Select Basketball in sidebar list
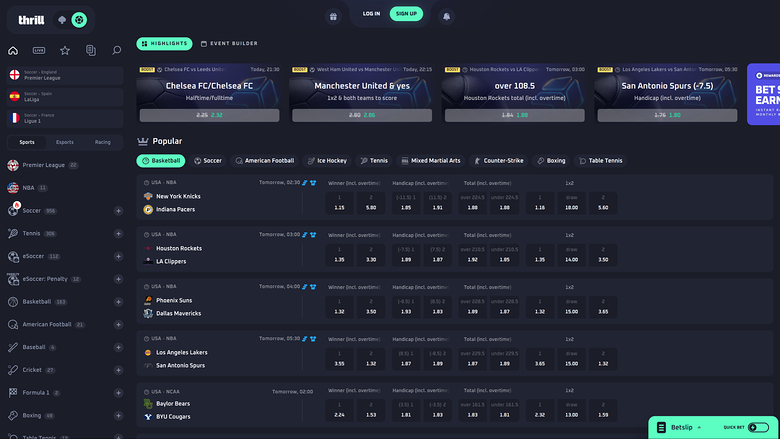The width and height of the screenshot is (780, 439). [37, 302]
